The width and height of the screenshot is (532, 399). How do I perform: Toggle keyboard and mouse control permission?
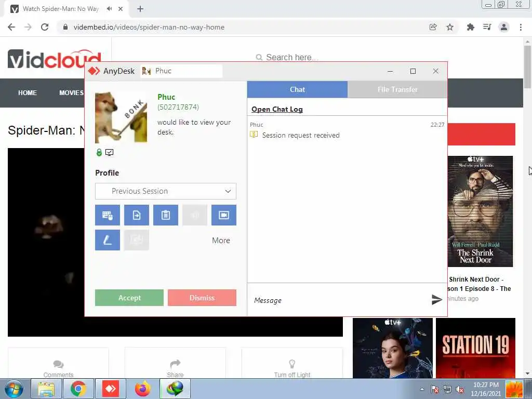click(107, 215)
